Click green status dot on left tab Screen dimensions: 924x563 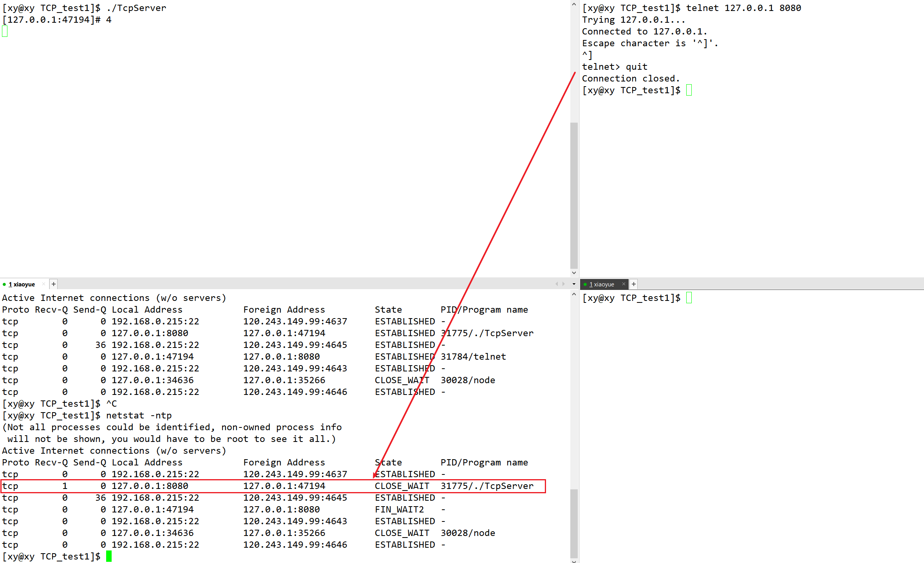tap(4, 284)
